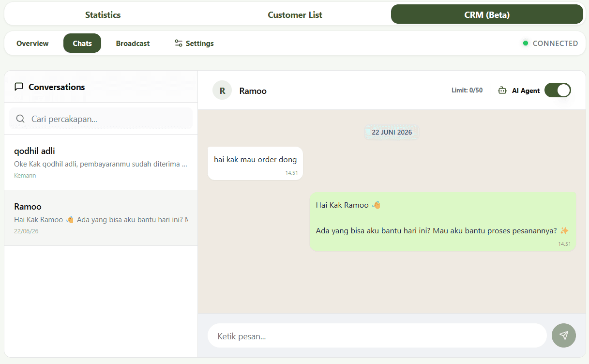589x364 pixels.
Task: Click the 22/06/26 date under Ramoo
Action: click(x=26, y=231)
